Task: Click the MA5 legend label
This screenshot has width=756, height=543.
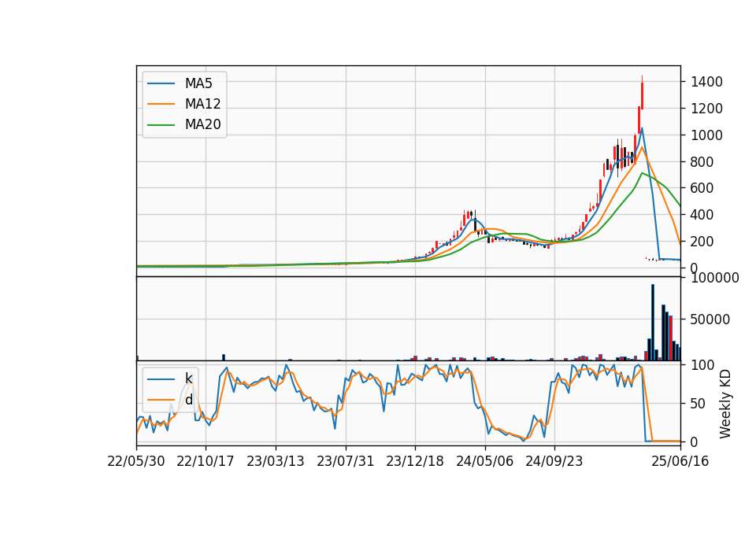Action: coord(198,84)
